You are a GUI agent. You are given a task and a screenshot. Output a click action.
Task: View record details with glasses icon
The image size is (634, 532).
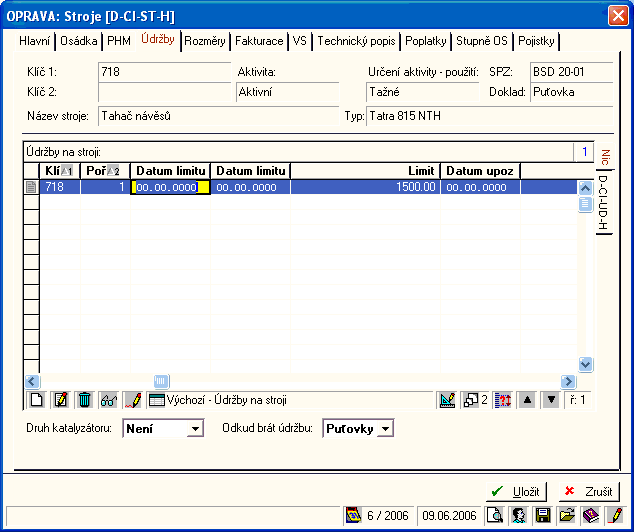109,400
